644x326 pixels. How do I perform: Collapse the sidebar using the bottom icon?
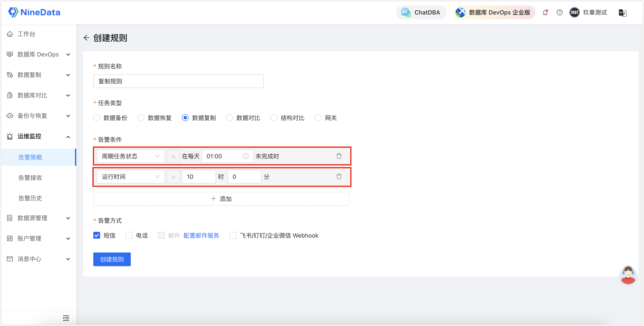coord(66,318)
